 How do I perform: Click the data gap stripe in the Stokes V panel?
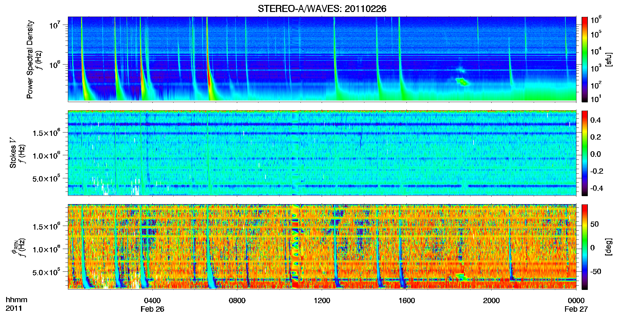point(295,153)
